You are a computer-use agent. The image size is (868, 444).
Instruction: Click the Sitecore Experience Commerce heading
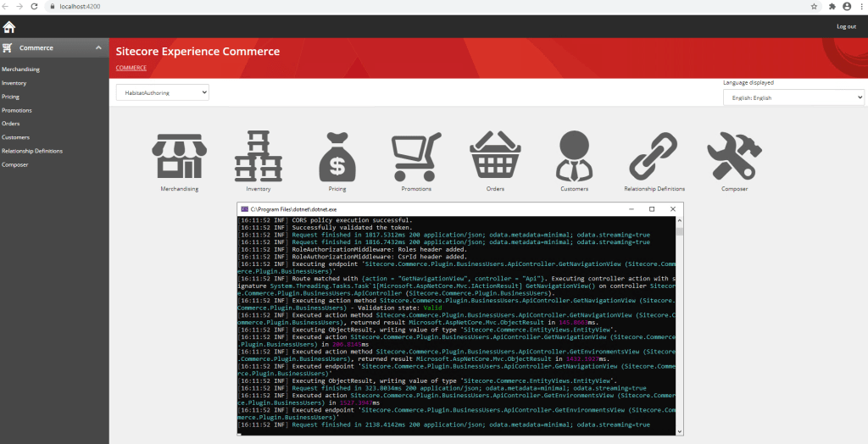(198, 52)
